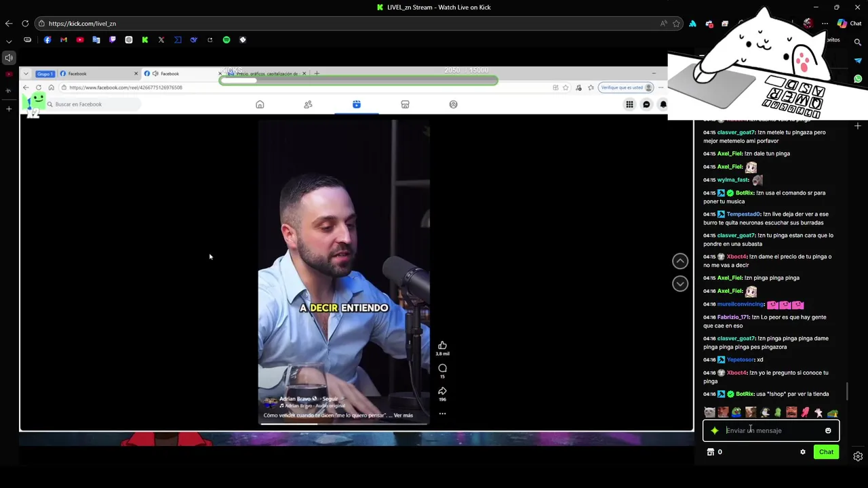Viewport: 868px width, 488px height.
Task: Open Telegram in Edge sidebar
Action: click(858, 61)
